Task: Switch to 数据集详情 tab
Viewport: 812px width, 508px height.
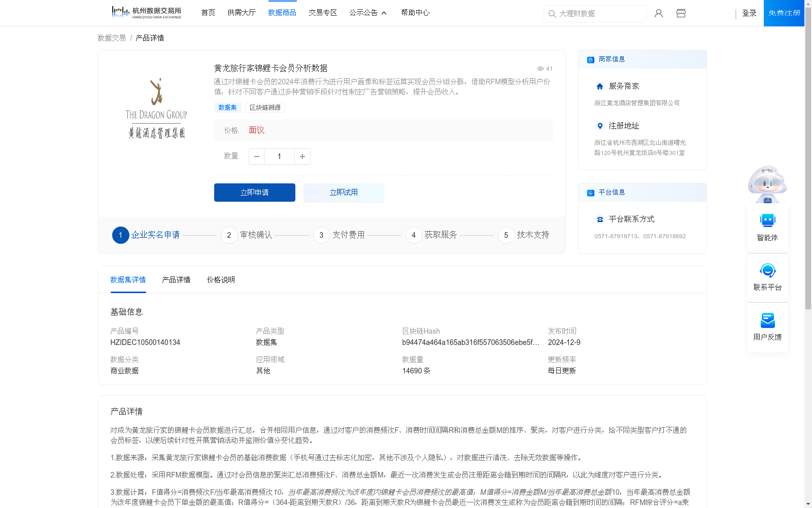Action: coord(128,280)
